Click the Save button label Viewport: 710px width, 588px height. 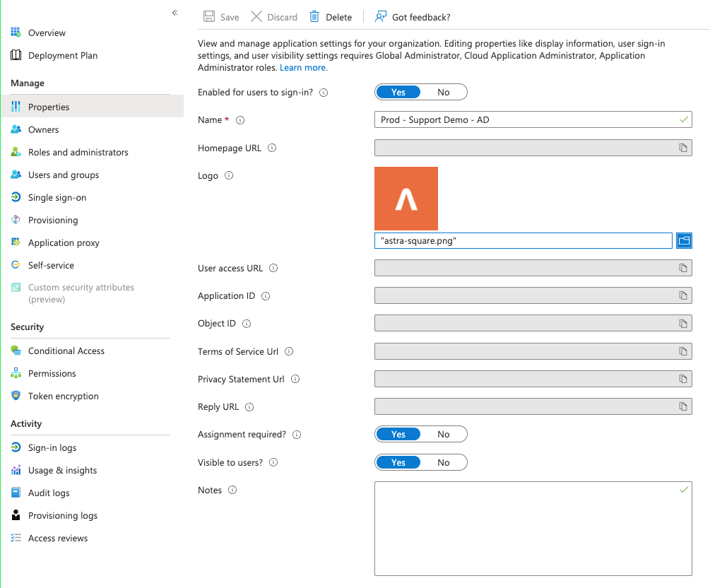tap(230, 17)
